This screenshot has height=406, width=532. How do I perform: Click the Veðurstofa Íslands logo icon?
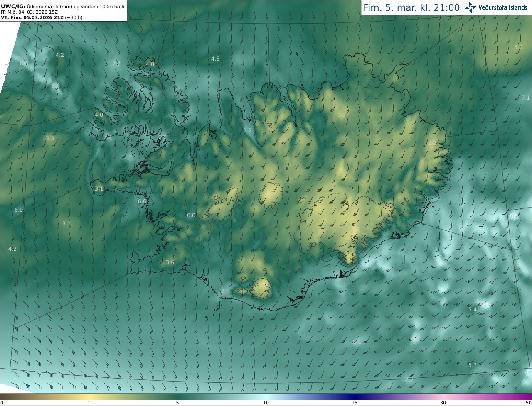(x=470, y=7)
